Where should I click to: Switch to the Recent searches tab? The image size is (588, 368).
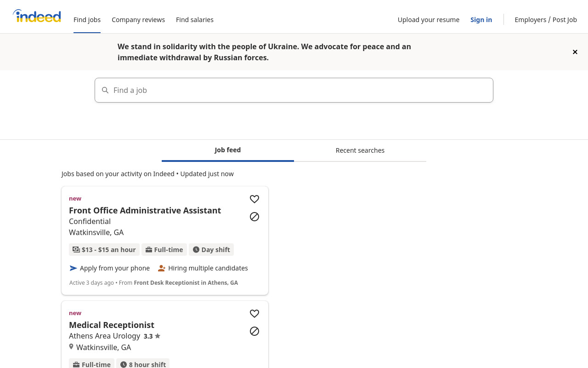pos(360,150)
